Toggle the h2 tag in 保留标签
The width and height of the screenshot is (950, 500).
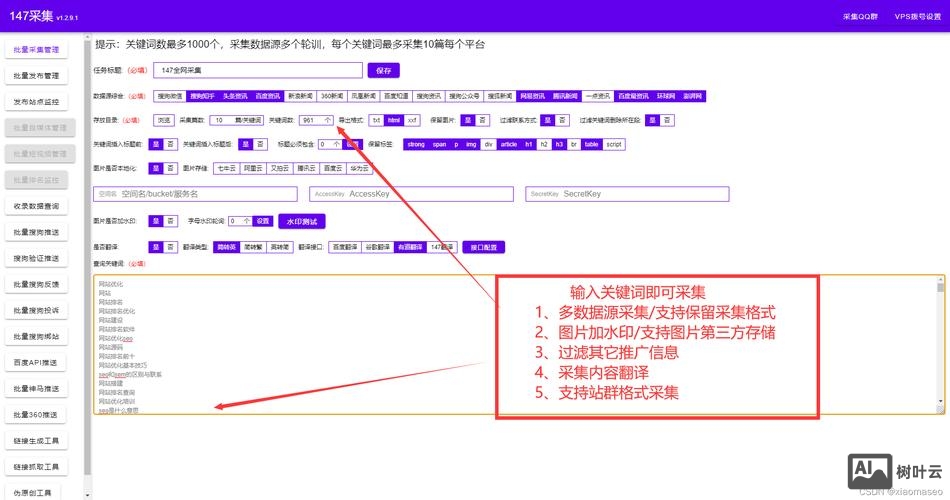543,144
